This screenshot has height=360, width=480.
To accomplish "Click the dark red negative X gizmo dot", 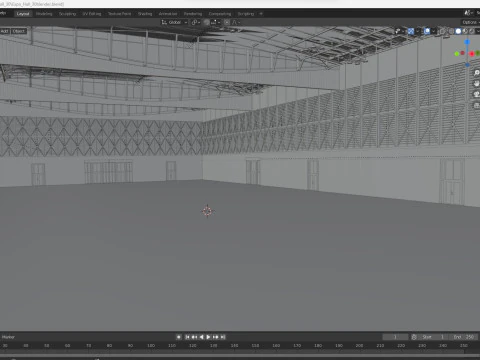I will click(463, 53).
